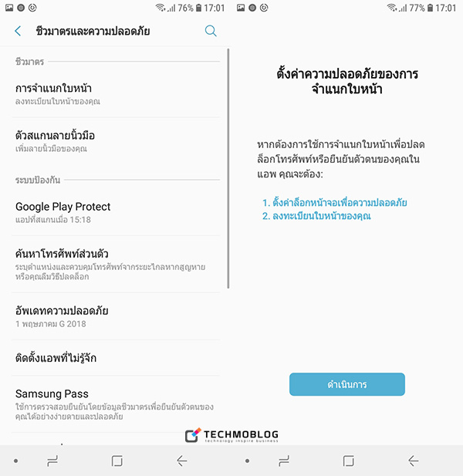This screenshot has height=476, width=463.
Task: Tap the home square icon on right navigation bar
Action: 348,461
